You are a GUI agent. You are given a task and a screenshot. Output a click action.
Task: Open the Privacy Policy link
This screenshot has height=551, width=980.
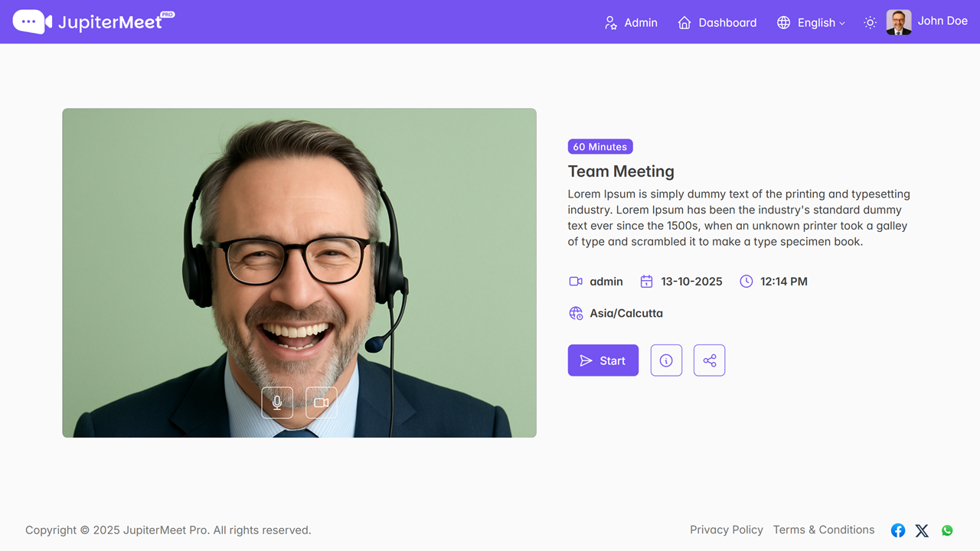coord(726,530)
